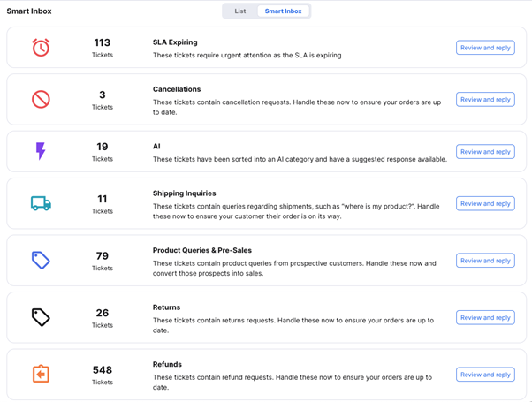This screenshot has height=402, width=532.
Task: Click the red Cancellations prohibited icon
Action: (x=41, y=100)
